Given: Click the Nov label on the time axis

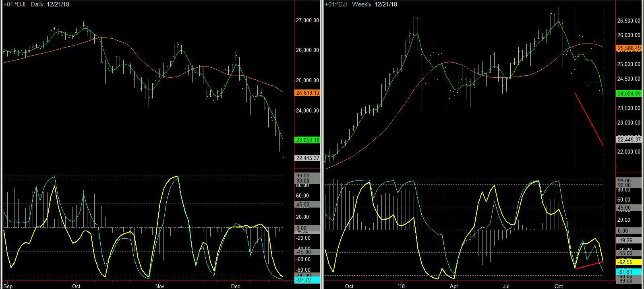Looking at the screenshot, I should tap(160, 286).
